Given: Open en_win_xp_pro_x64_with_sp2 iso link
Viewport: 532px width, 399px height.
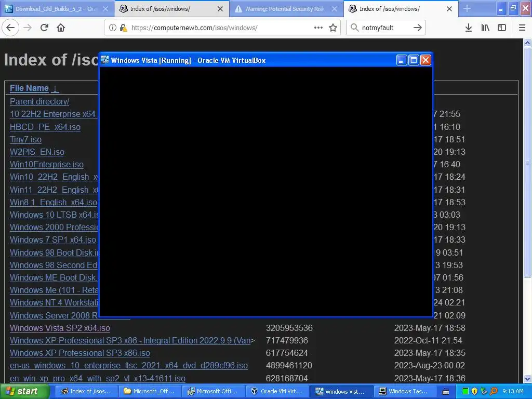Looking at the screenshot, I should tap(97, 378).
